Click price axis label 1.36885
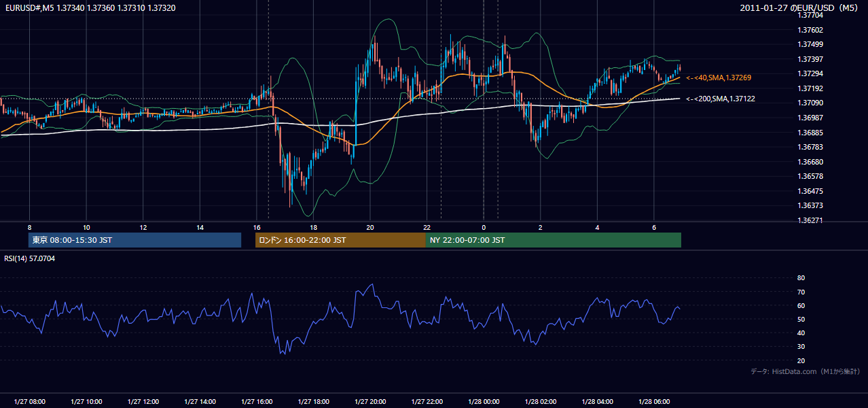This screenshot has width=868, height=408. click(x=811, y=133)
